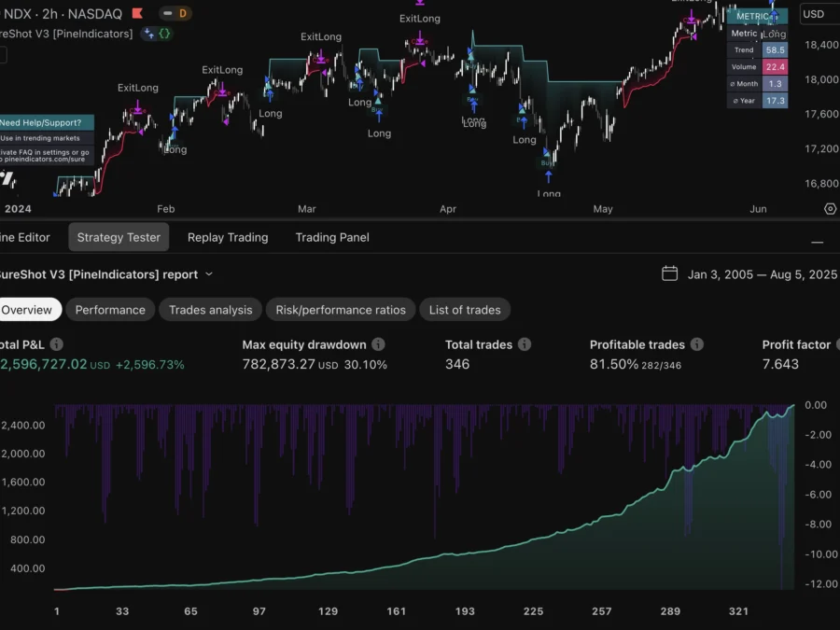Image resolution: width=840 pixels, height=630 pixels.
Task: Open the Trading Panel tab
Action: click(332, 237)
